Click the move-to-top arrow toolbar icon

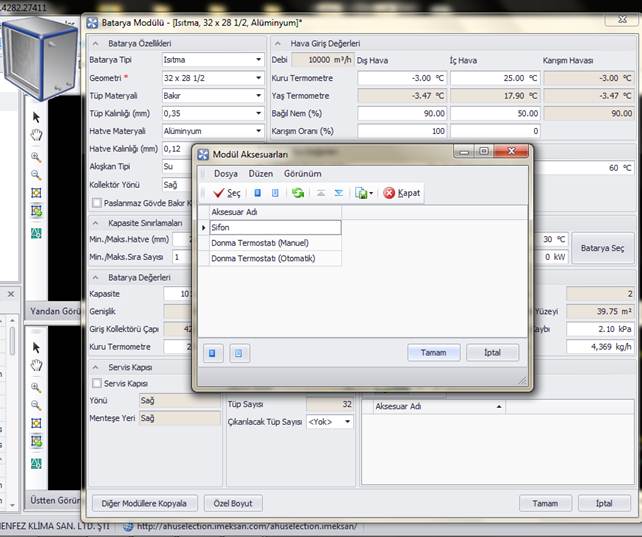pyautogui.click(x=320, y=193)
